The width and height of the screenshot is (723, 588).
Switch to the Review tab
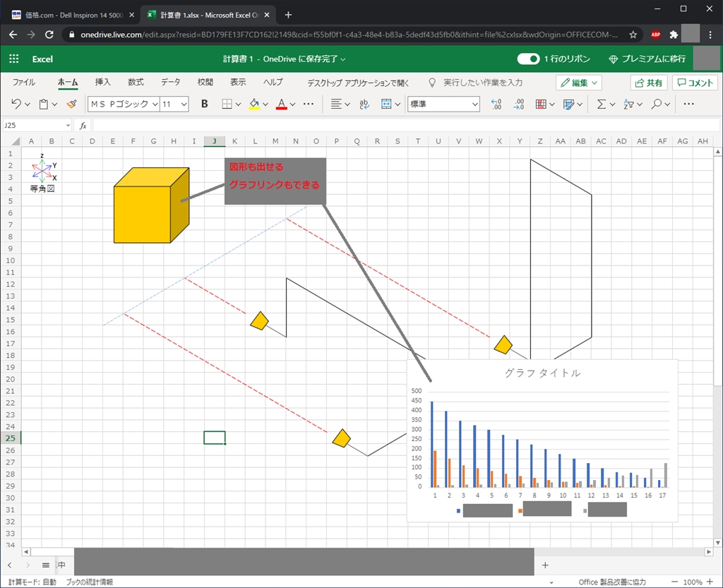coord(205,82)
